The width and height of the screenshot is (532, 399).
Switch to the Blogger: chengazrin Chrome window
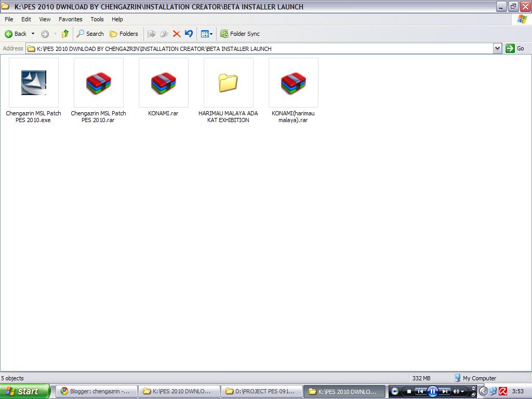96,391
